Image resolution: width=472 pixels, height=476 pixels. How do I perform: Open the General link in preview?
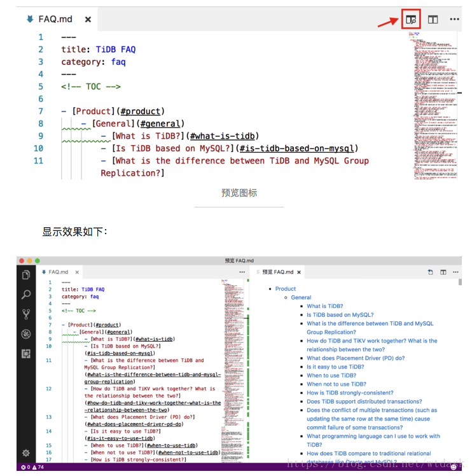(301, 298)
